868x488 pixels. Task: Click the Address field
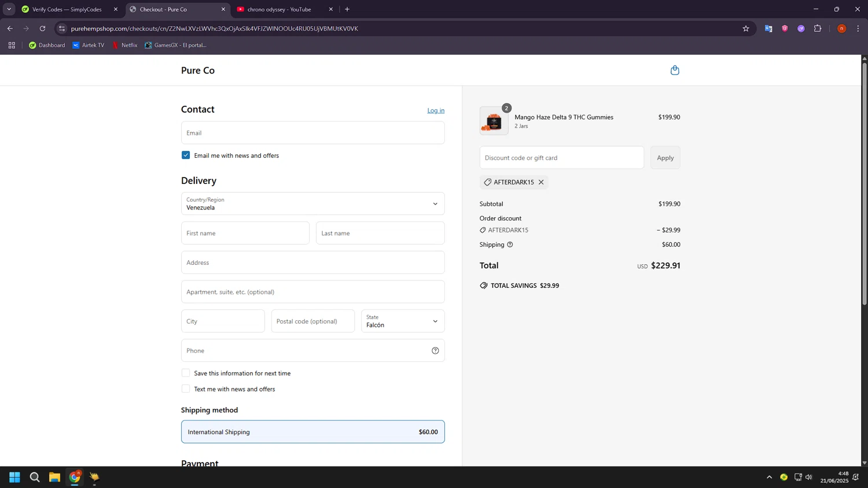pos(312,263)
